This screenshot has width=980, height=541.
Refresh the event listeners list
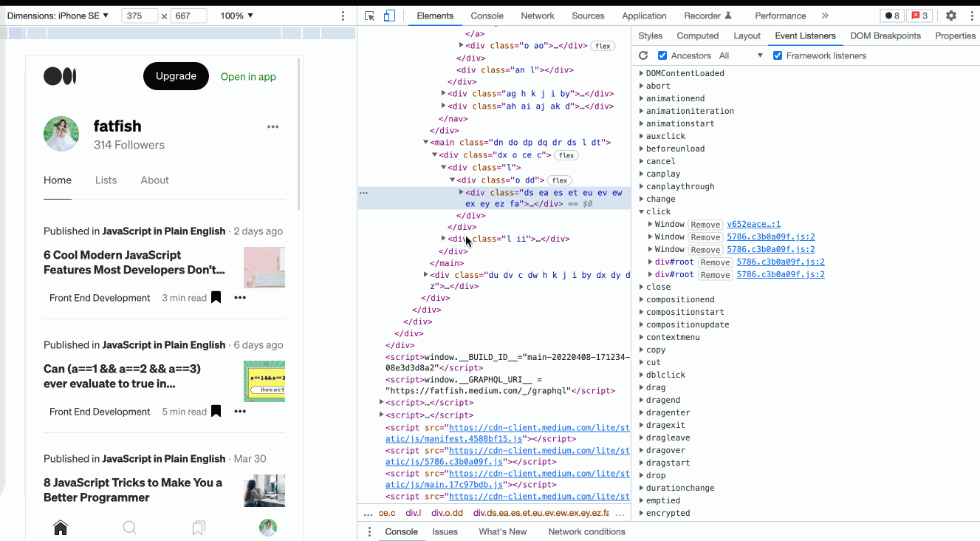tap(643, 55)
